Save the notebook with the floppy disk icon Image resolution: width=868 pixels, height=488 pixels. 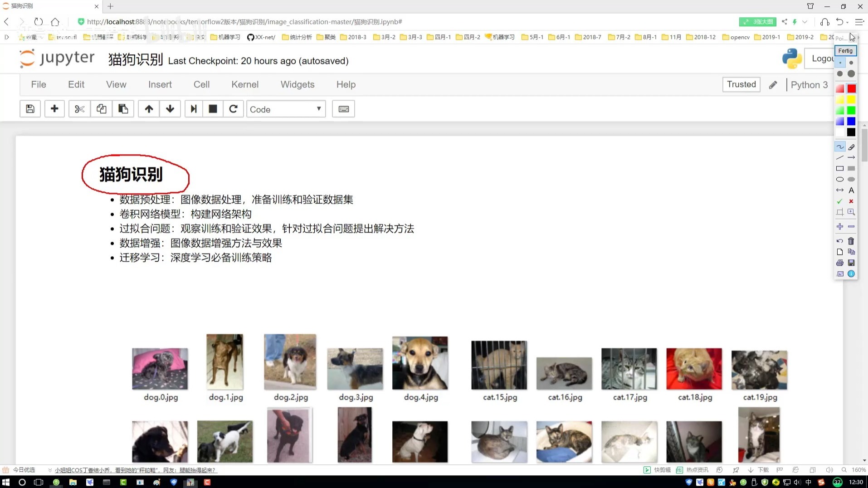[30, 109]
